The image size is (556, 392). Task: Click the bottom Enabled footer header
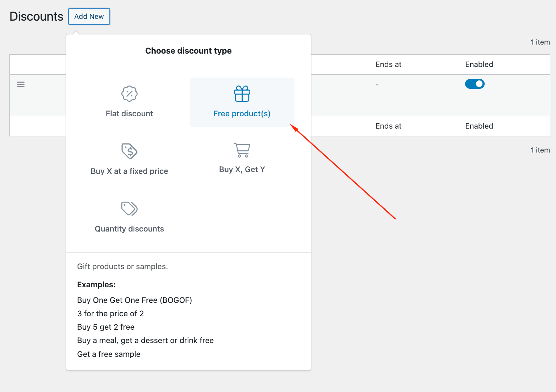click(x=479, y=126)
